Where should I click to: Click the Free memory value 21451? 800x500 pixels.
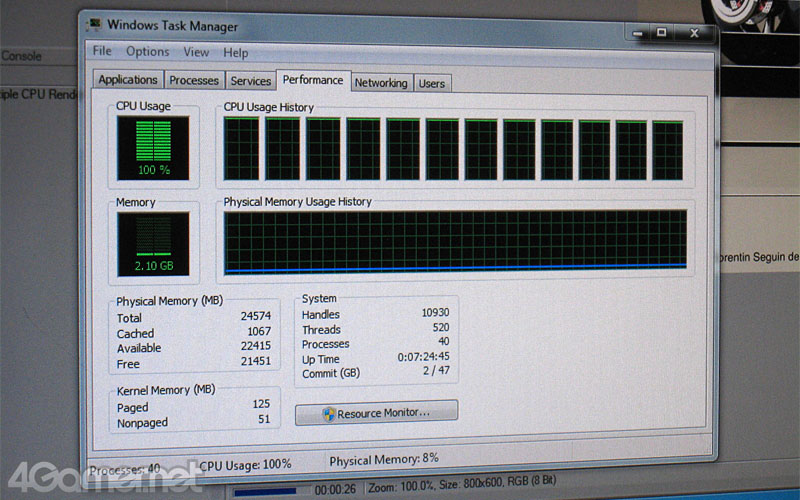(256, 361)
